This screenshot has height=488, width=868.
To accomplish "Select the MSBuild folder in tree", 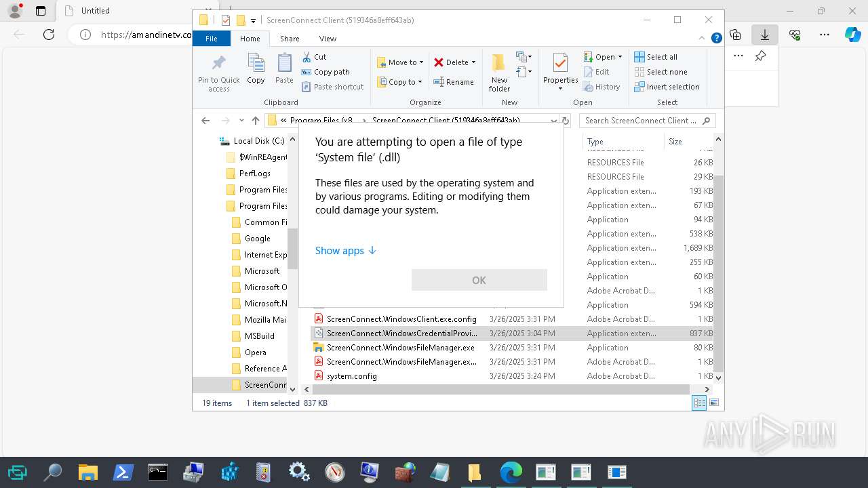I will point(259,336).
